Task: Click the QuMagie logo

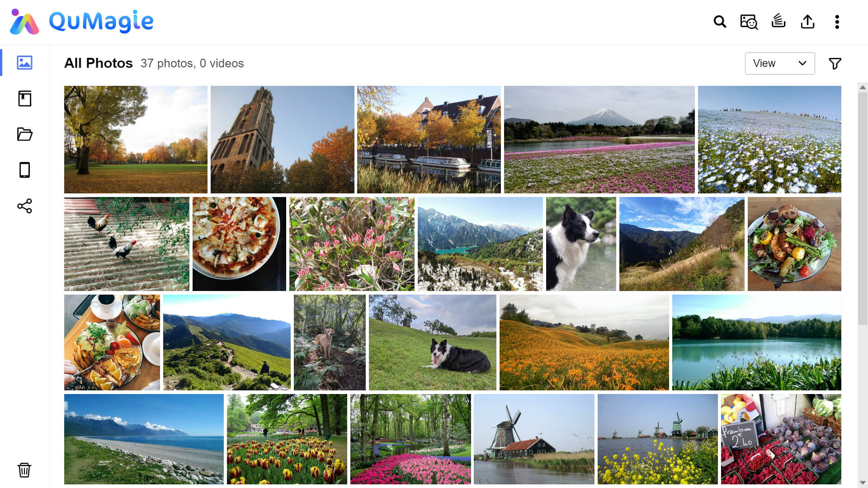Action: click(82, 21)
